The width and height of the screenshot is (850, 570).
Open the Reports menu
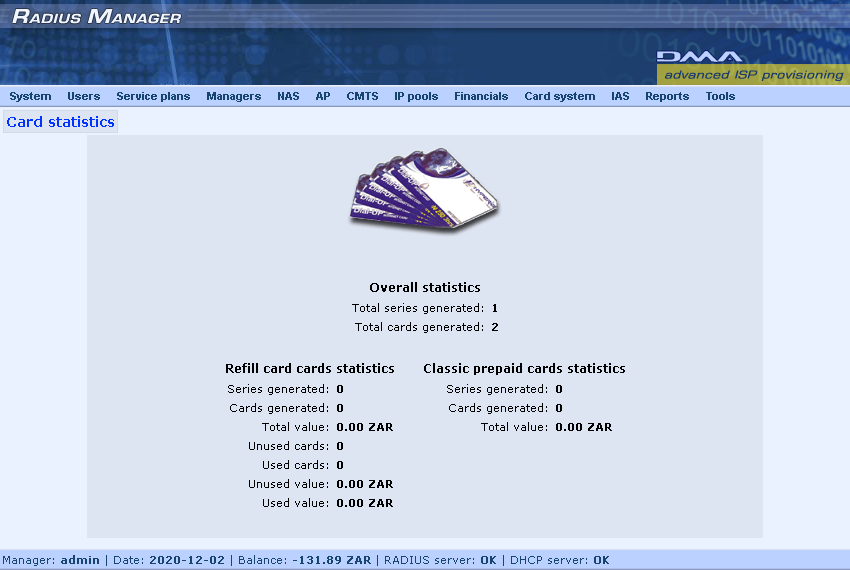(x=667, y=96)
